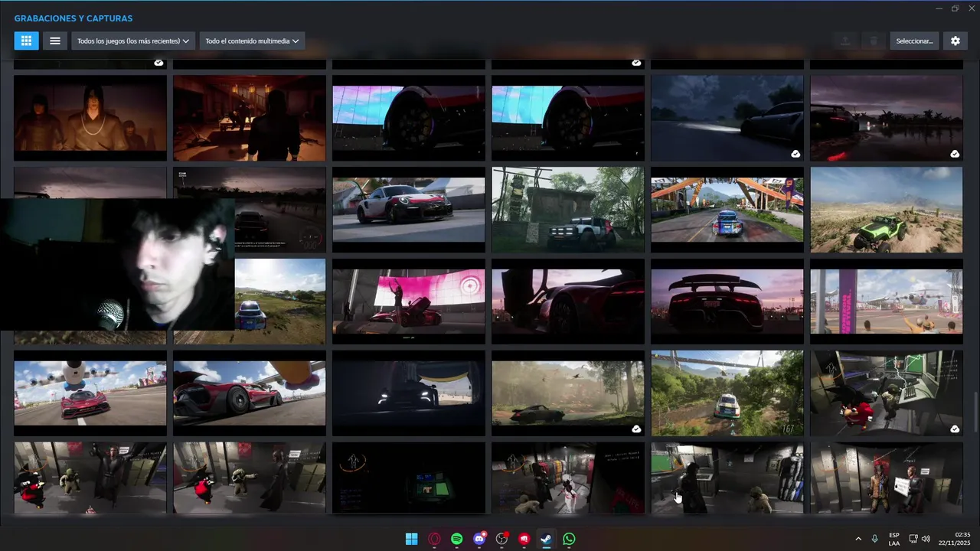The height and width of the screenshot is (551, 980).
Task: Switch to grid view layout
Action: (x=26, y=41)
